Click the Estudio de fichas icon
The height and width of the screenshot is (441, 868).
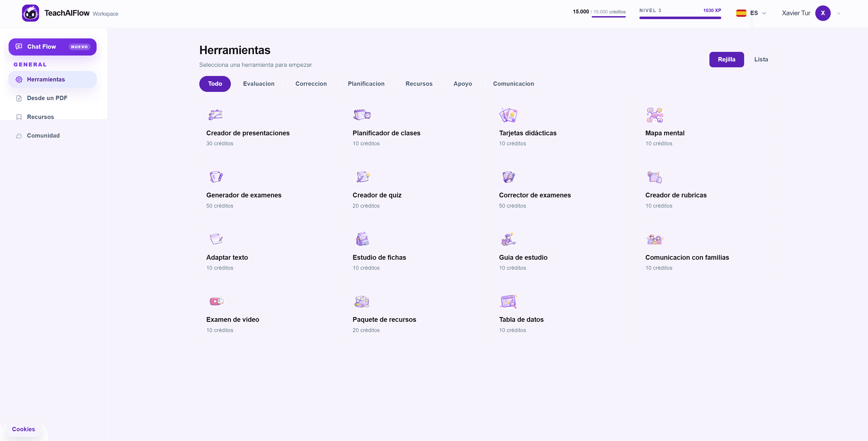tap(363, 239)
